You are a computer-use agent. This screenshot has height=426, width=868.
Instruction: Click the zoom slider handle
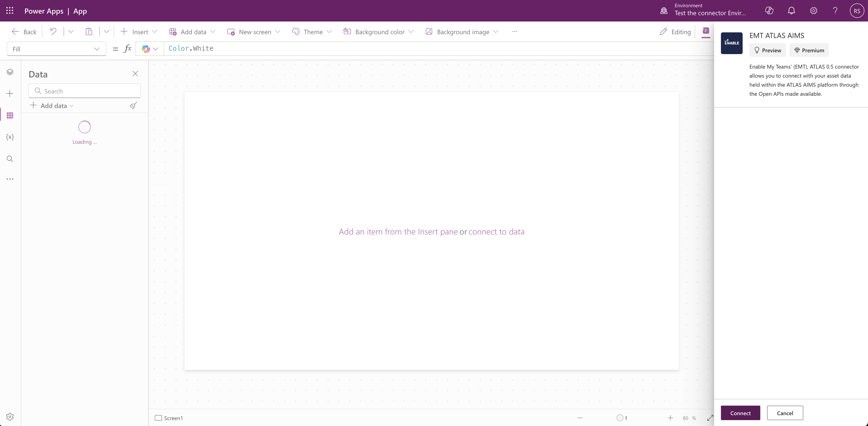tap(620, 418)
